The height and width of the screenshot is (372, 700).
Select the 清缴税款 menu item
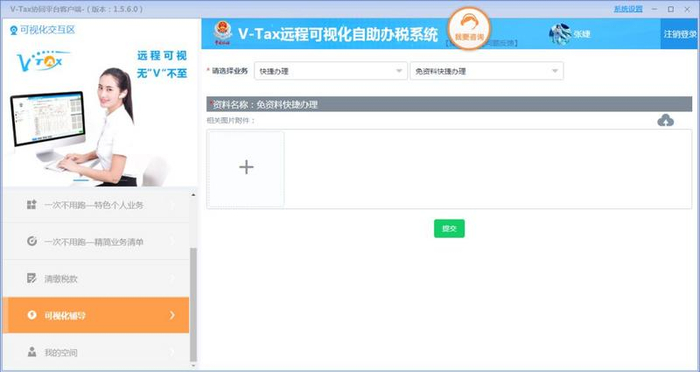click(96, 279)
